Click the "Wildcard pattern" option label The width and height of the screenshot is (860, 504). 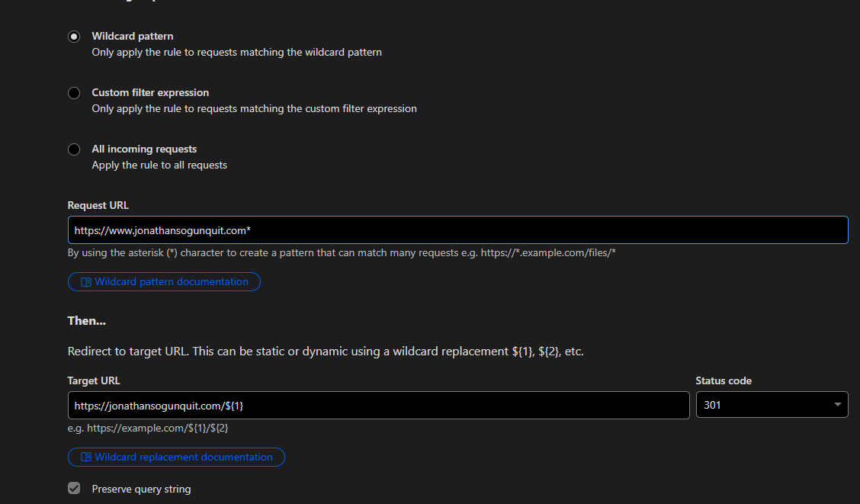pos(133,37)
